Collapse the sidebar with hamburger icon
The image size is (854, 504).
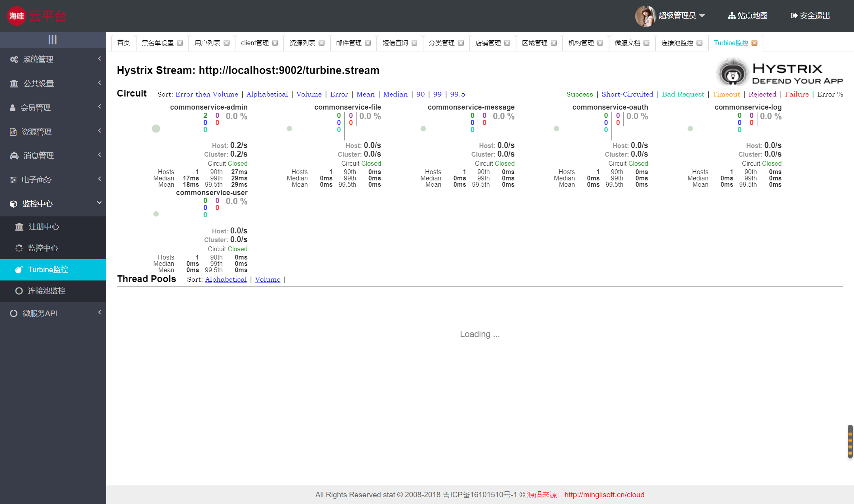tap(53, 40)
